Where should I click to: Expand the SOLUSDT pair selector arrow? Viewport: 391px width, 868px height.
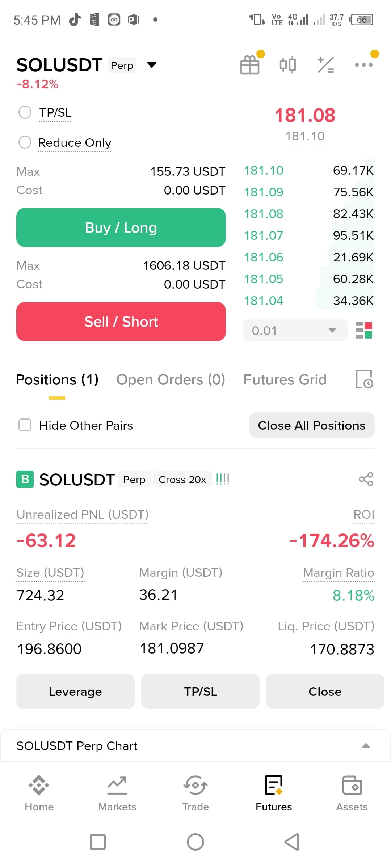152,65
